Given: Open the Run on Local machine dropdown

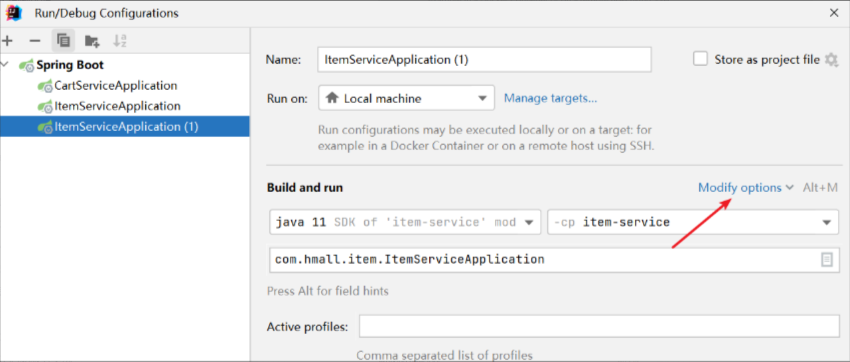Looking at the screenshot, I should [407, 99].
